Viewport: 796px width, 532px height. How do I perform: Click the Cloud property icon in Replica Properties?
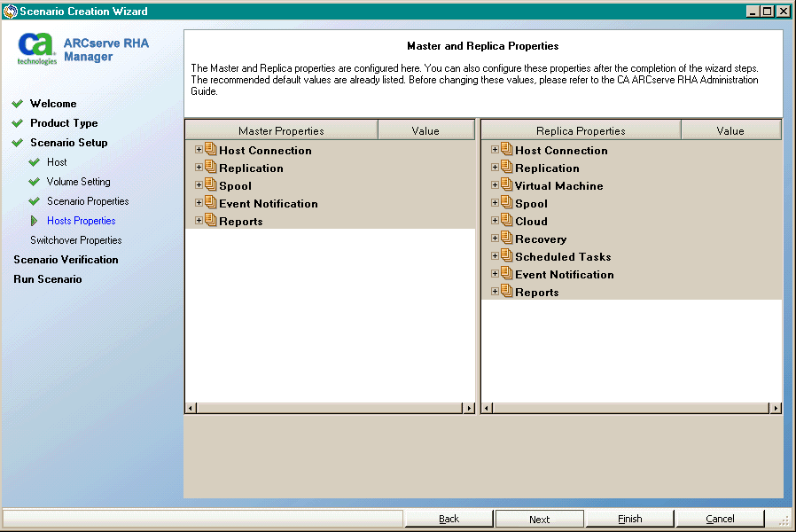pos(506,221)
